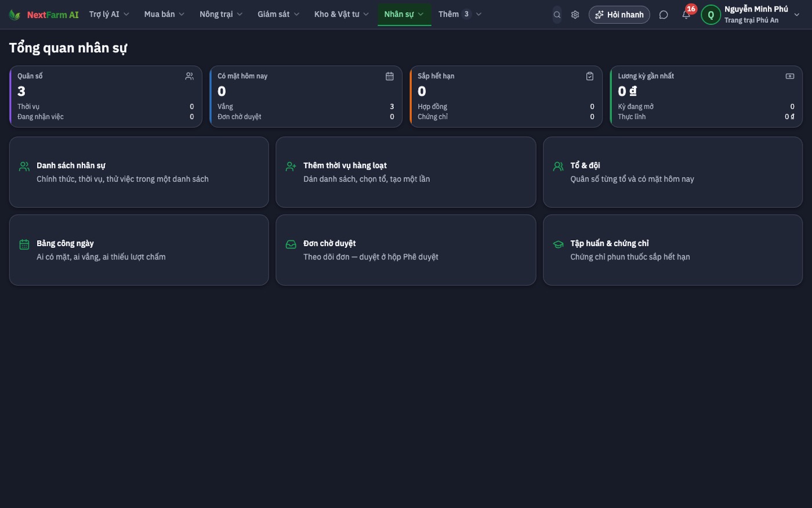Open the Nhân sự navigation tab
The height and width of the screenshot is (508, 812).
click(404, 15)
